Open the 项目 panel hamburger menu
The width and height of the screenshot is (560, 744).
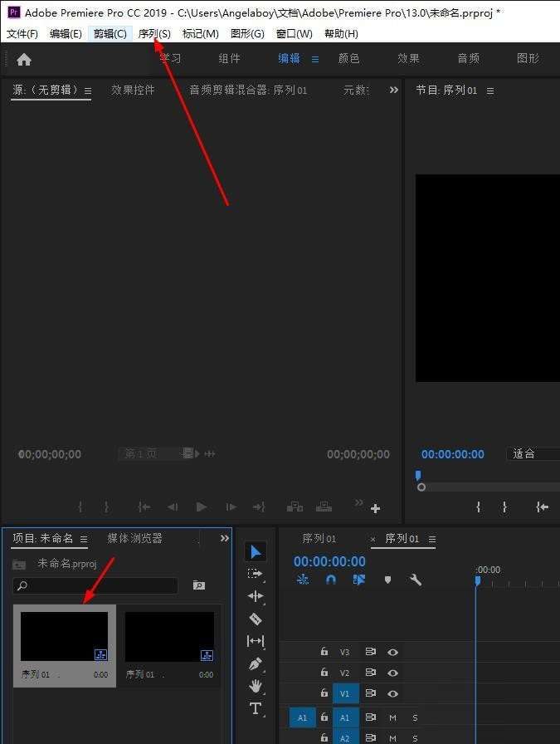coord(84,539)
